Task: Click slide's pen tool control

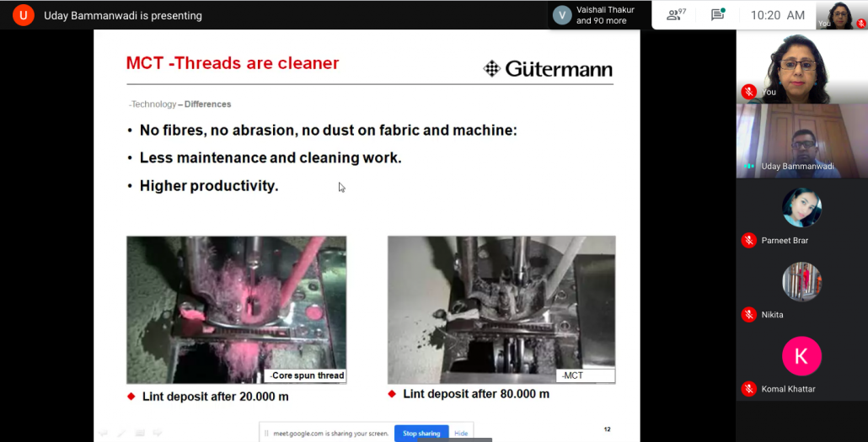Action: click(121, 433)
